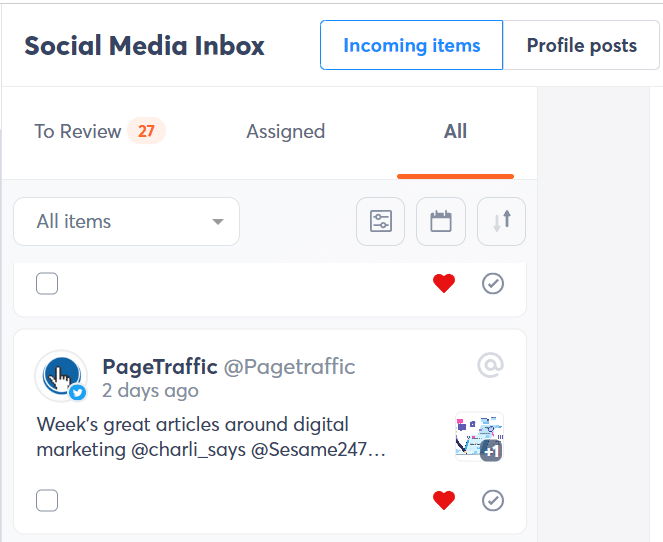663x542 pixels.
Task: Open the filter settings icon
Action: point(381,221)
